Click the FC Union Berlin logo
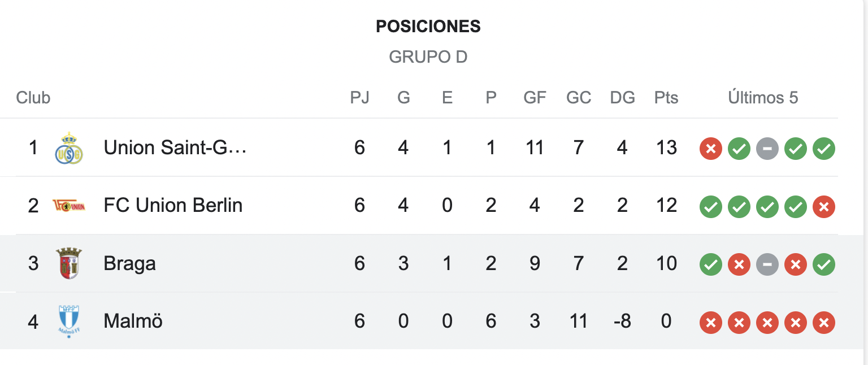 (69, 206)
